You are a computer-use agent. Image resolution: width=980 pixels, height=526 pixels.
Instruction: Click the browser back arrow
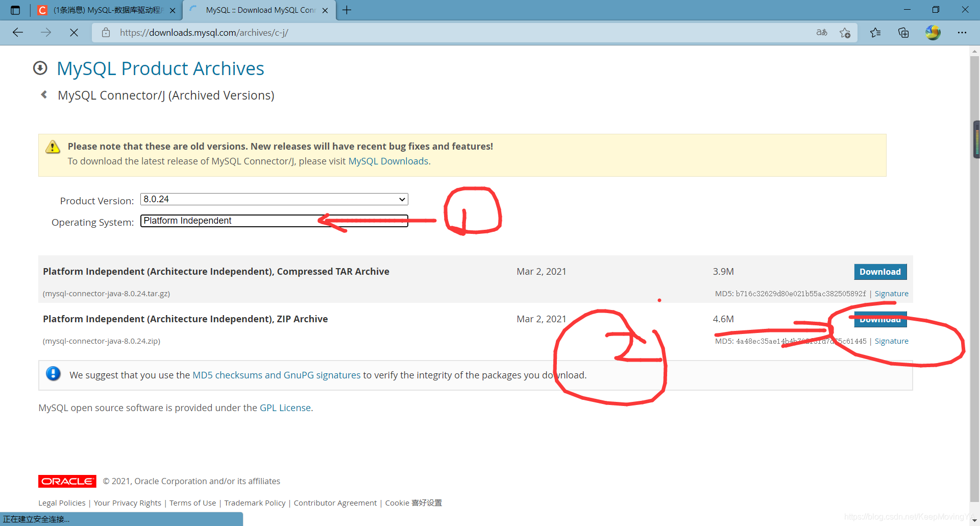18,33
